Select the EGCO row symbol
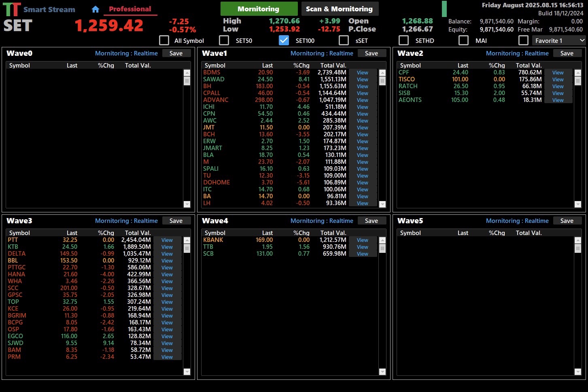588x392 pixels. pyautogui.click(x=15, y=336)
